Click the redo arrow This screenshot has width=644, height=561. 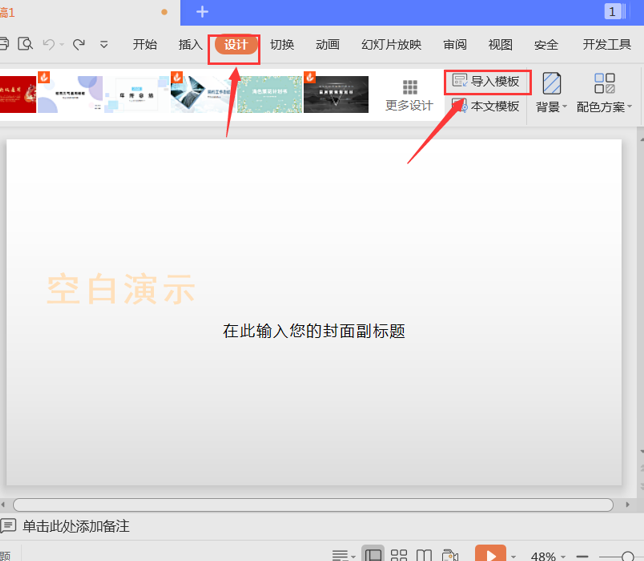[x=78, y=44]
